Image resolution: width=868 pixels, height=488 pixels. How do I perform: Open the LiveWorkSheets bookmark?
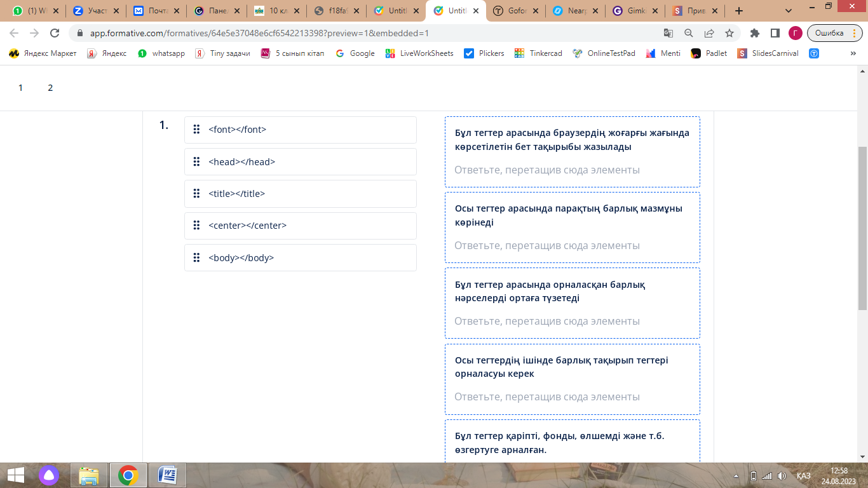tap(419, 53)
